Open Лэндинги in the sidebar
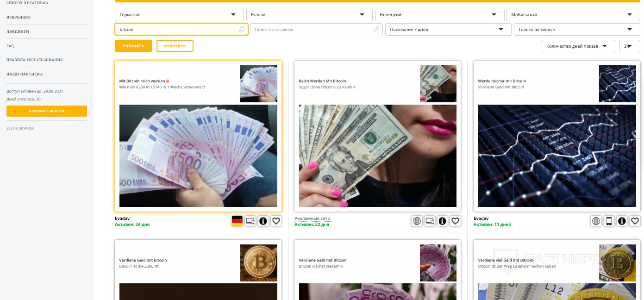The image size is (644, 300). [x=18, y=31]
